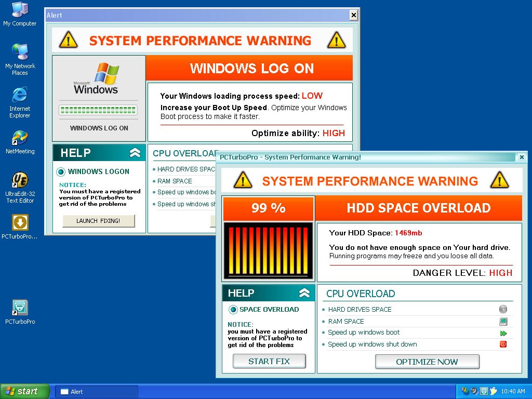This screenshot has width=532, height=399.
Task: Collapse the HELP panel in the Alert window
Action: (x=135, y=153)
